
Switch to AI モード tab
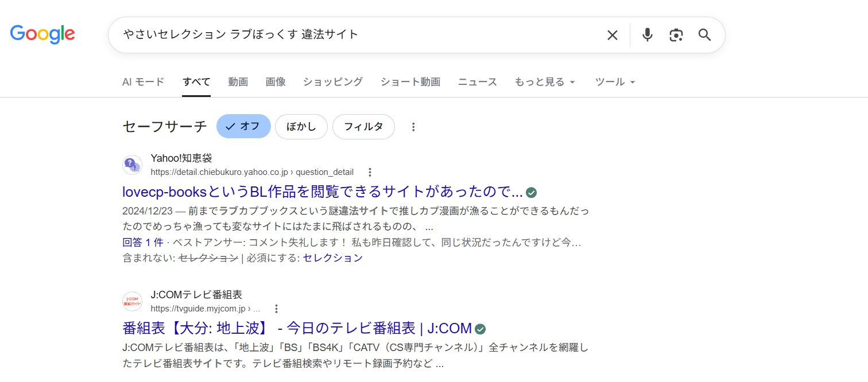pyautogui.click(x=144, y=82)
